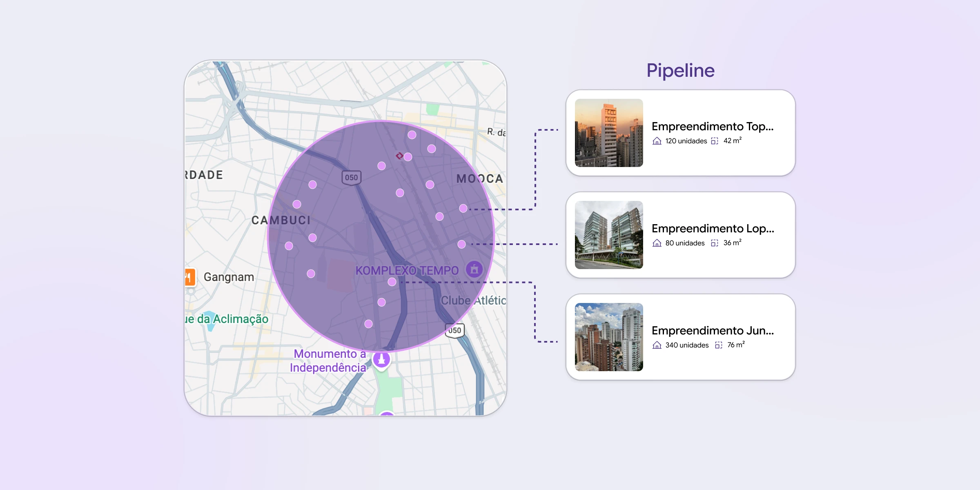Click the red marker icon near Mooca

[399, 156]
